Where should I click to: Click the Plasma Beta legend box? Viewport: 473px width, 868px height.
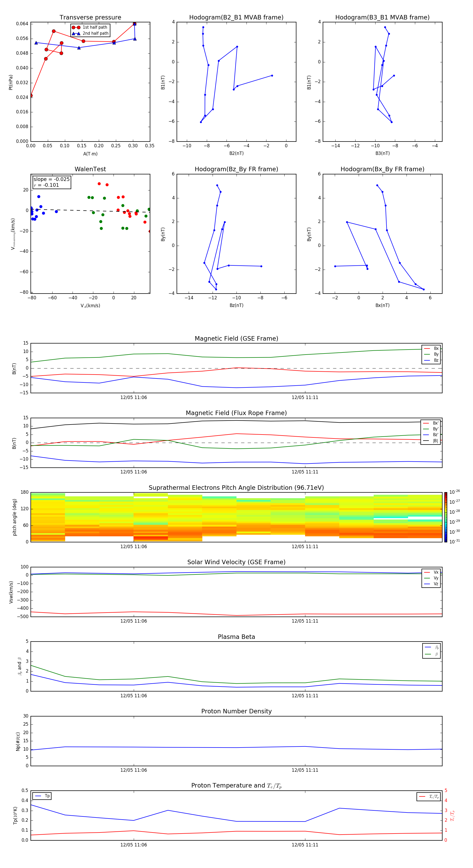pos(431,651)
